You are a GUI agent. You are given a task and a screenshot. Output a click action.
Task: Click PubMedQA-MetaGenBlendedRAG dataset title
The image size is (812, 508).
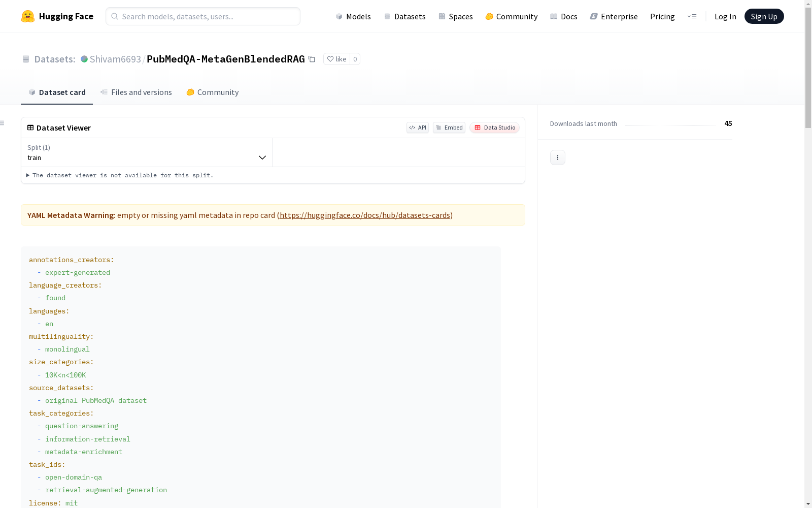[226, 59]
